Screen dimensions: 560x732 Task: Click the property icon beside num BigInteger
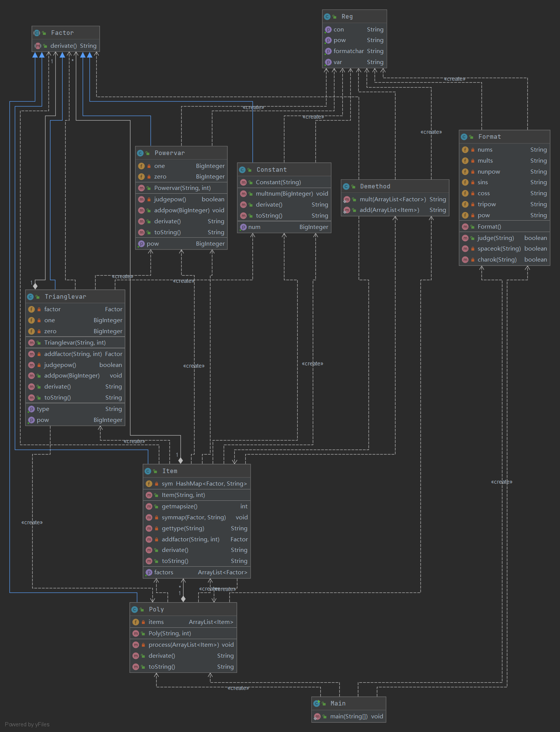click(243, 227)
